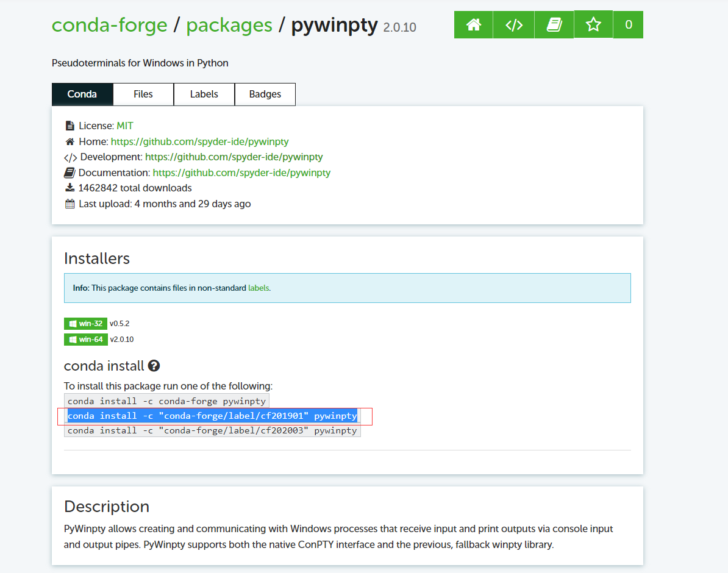Click the home icon in the green header toolbar

tap(473, 24)
